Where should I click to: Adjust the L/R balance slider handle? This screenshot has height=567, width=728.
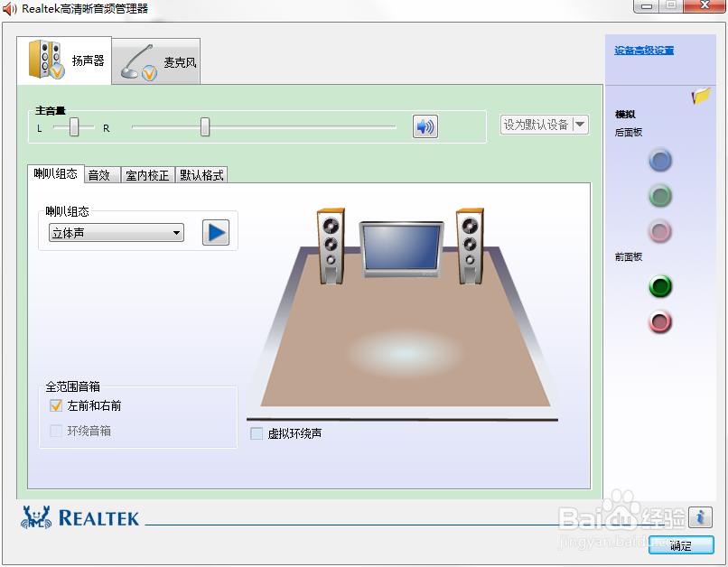click(x=74, y=126)
